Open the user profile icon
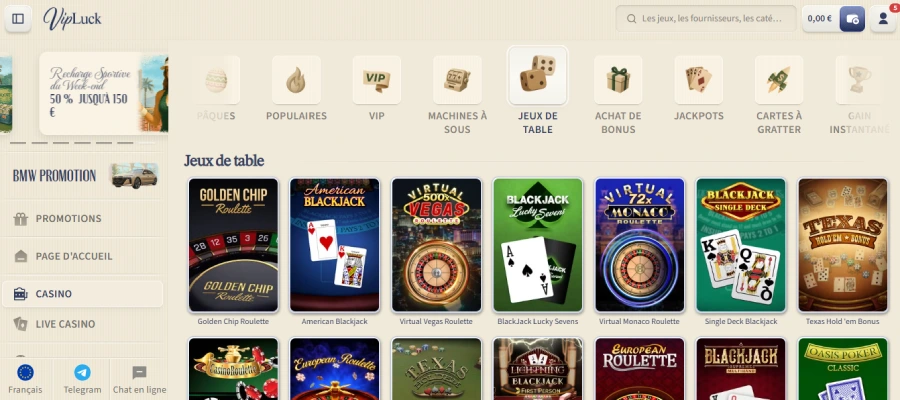Viewport: 900px width, 400px height. click(883, 18)
